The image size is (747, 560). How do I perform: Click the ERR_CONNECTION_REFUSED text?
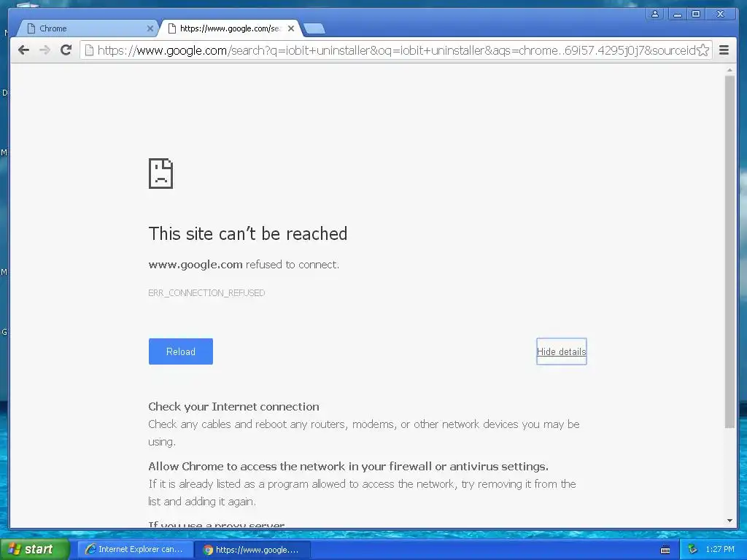pos(206,293)
